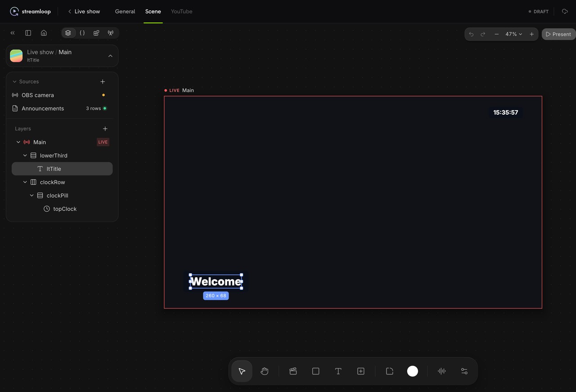Go to home via the house icon
The image size is (576, 392).
(44, 33)
